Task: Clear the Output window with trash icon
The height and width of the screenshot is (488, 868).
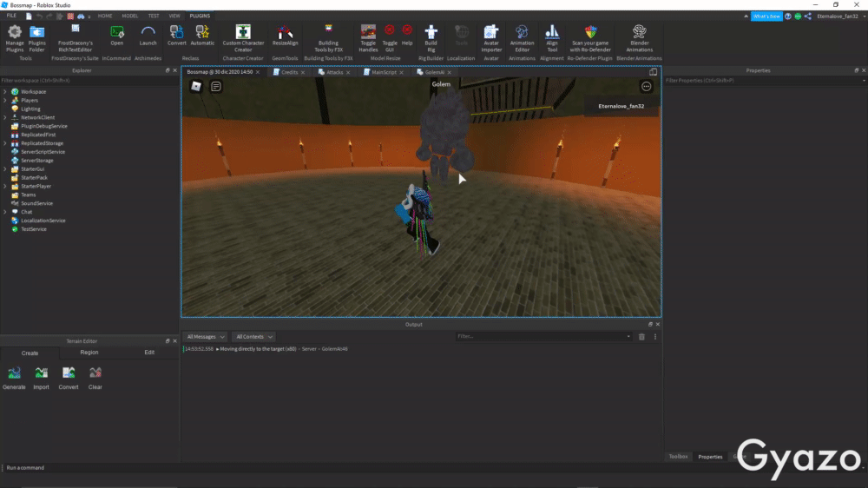Action: click(x=641, y=337)
